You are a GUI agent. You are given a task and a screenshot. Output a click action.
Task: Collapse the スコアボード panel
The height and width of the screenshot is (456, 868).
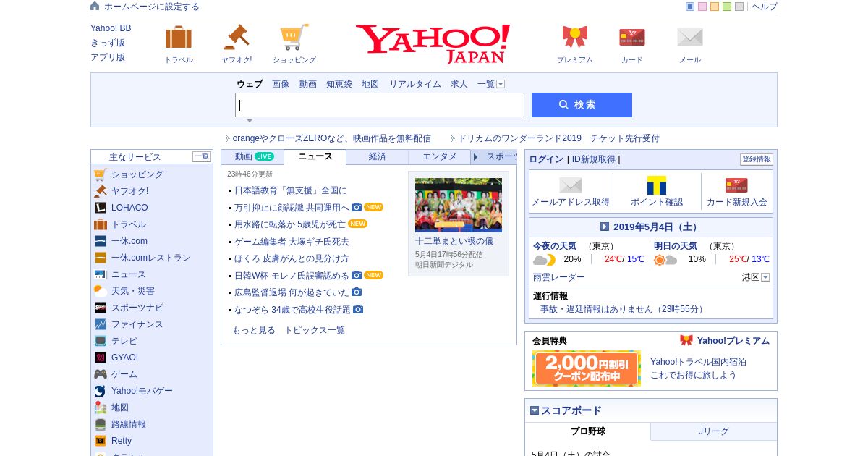point(535,410)
